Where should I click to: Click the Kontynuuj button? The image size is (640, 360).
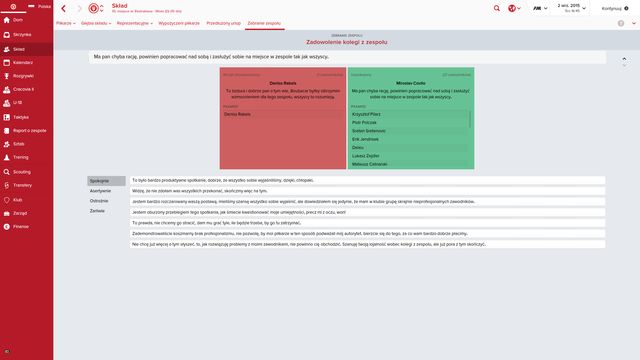pyautogui.click(x=615, y=8)
